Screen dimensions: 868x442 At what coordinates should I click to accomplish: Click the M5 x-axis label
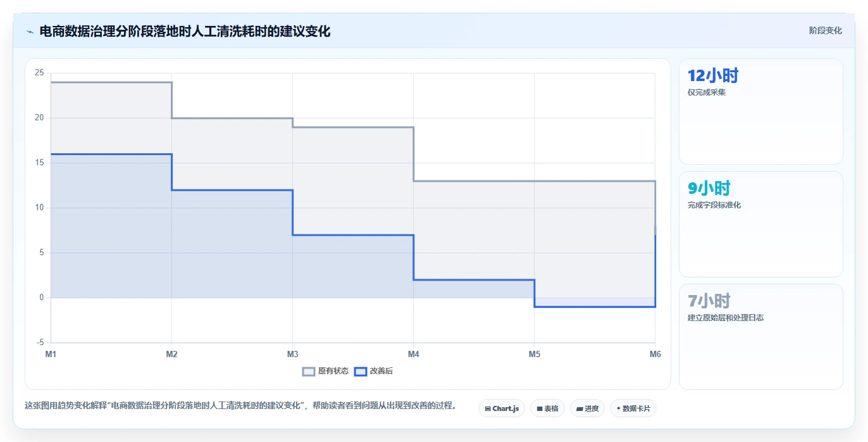[534, 354]
